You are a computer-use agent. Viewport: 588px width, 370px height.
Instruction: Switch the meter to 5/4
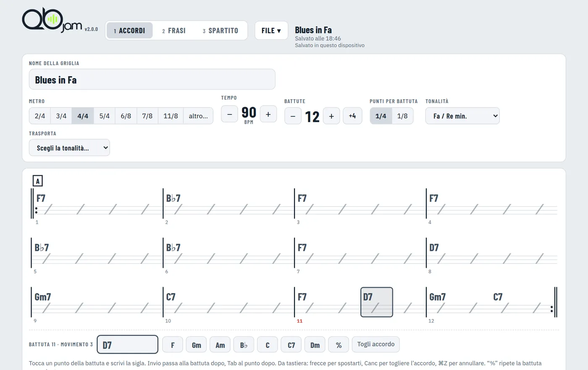point(105,116)
